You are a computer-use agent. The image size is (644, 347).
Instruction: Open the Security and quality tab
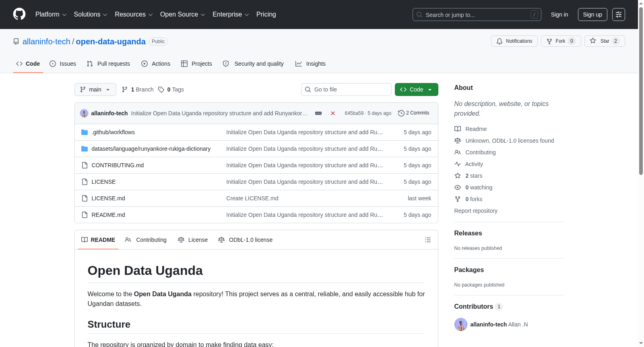(x=253, y=64)
